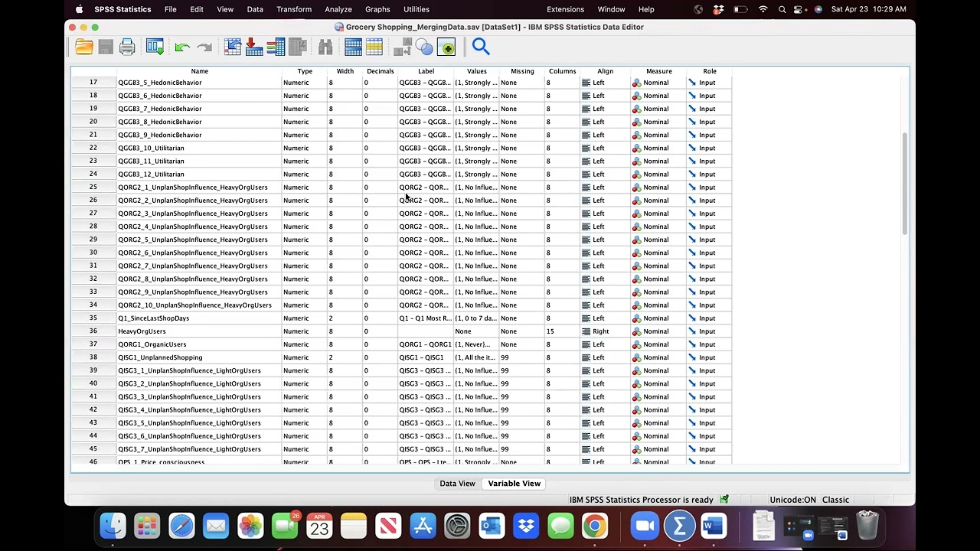Open the Extensions menu
This screenshot has width=980, height=551.
click(x=565, y=9)
